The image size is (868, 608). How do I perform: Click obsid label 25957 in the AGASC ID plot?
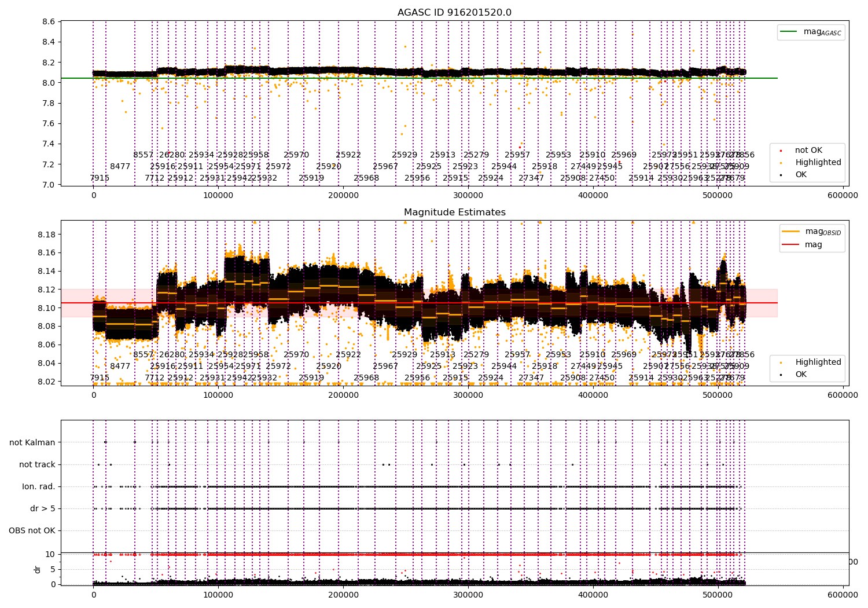pos(517,155)
